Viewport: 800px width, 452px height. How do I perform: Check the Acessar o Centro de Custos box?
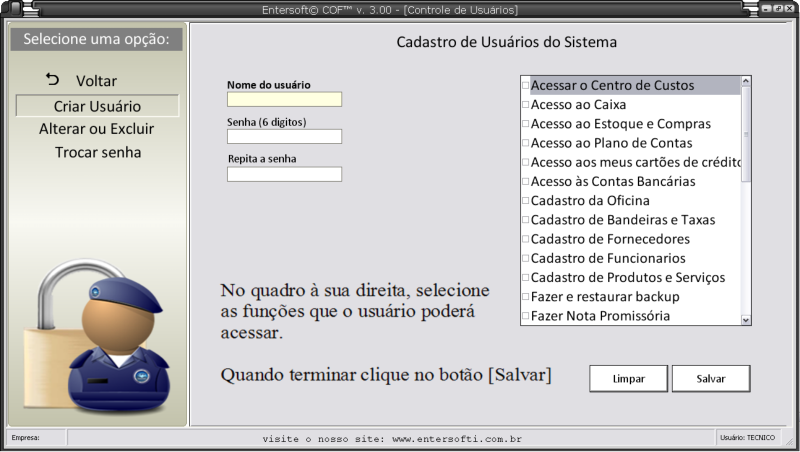pos(526,85)
